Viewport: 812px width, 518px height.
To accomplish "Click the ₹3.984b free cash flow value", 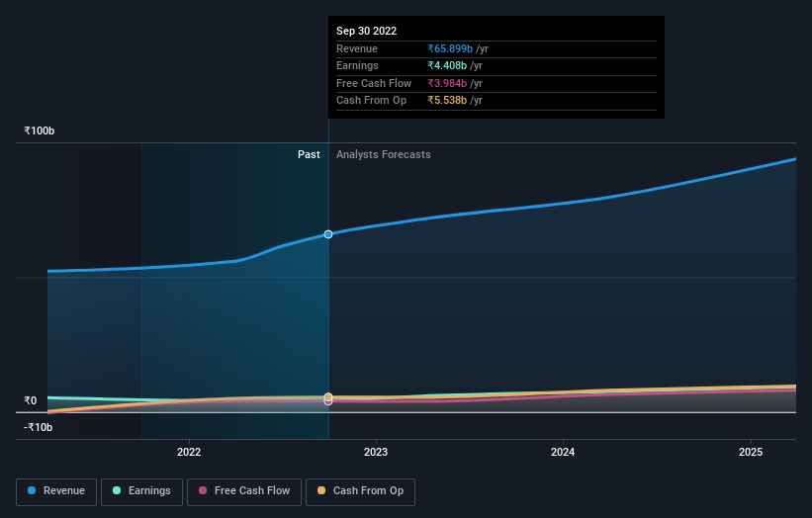I will [447, 83].
